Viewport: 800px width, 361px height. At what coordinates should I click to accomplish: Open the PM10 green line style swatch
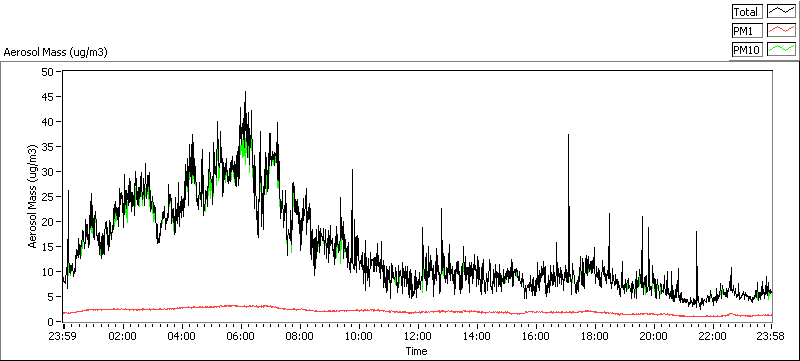[782, 49]
